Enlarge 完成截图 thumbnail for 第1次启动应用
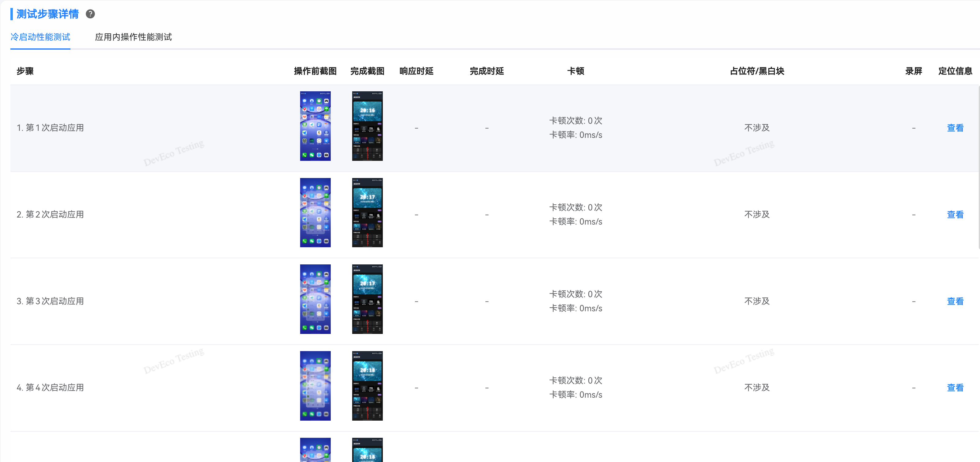 pos(367,126)
